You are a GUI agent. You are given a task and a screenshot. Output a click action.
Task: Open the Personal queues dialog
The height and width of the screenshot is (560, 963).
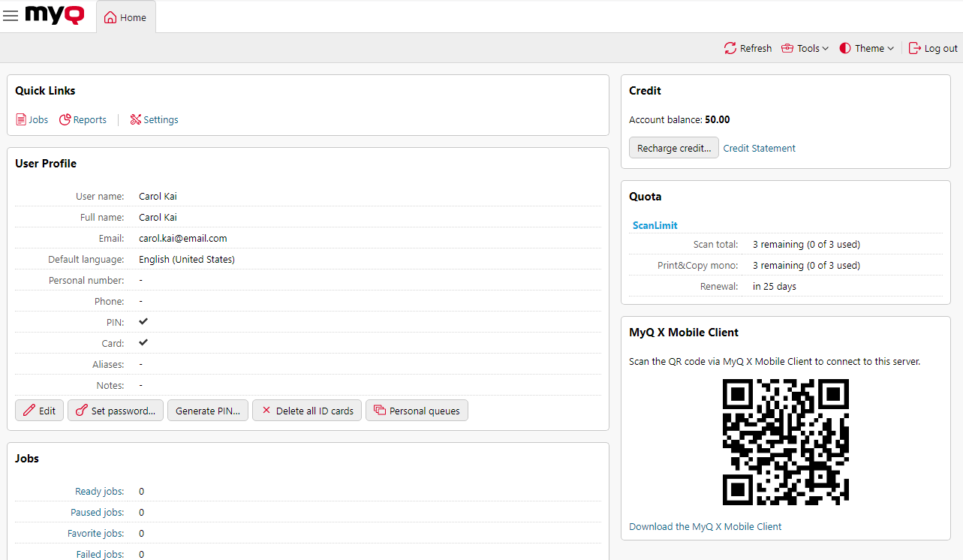point(417,410)
